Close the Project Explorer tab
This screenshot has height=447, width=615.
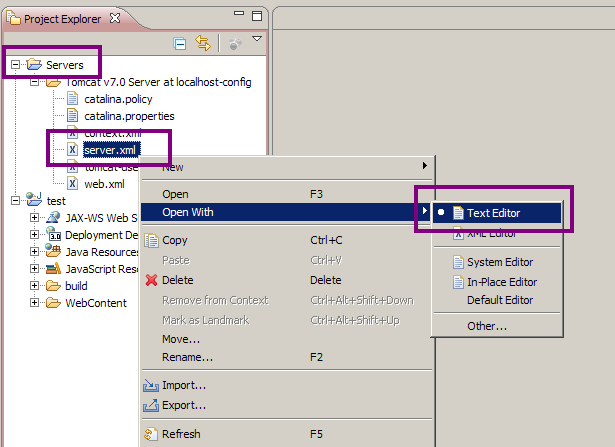click(115, 18)
